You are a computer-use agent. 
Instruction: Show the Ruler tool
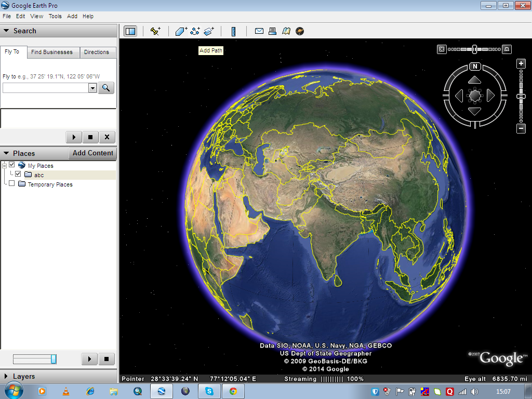[233, 31]
